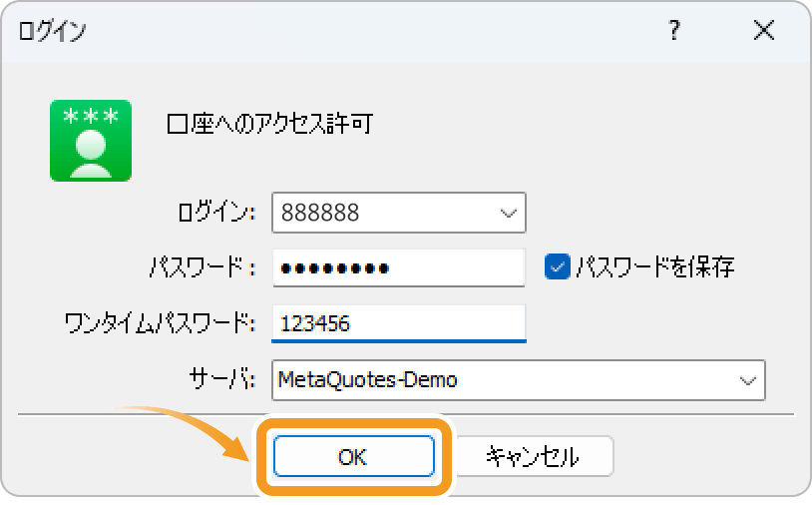Expand the サーバ server dropdown arrow
Screen dimensions: 812x505
pos(747,380)
